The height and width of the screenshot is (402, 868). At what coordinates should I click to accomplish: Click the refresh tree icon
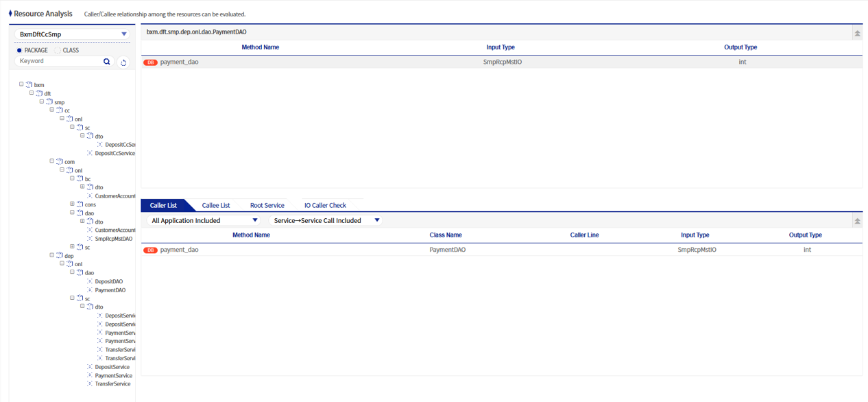(123, 62)
